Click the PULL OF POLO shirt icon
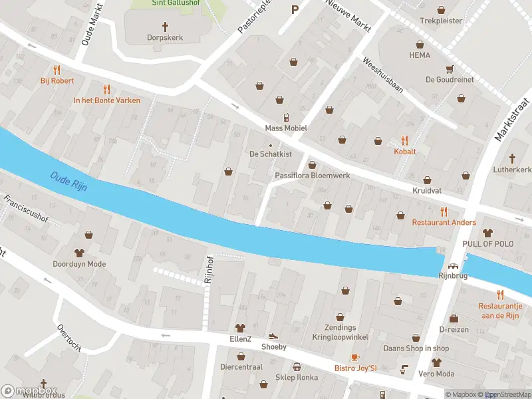Image resolution: width=532 pixels, height=399 pixels. [487, 233]
